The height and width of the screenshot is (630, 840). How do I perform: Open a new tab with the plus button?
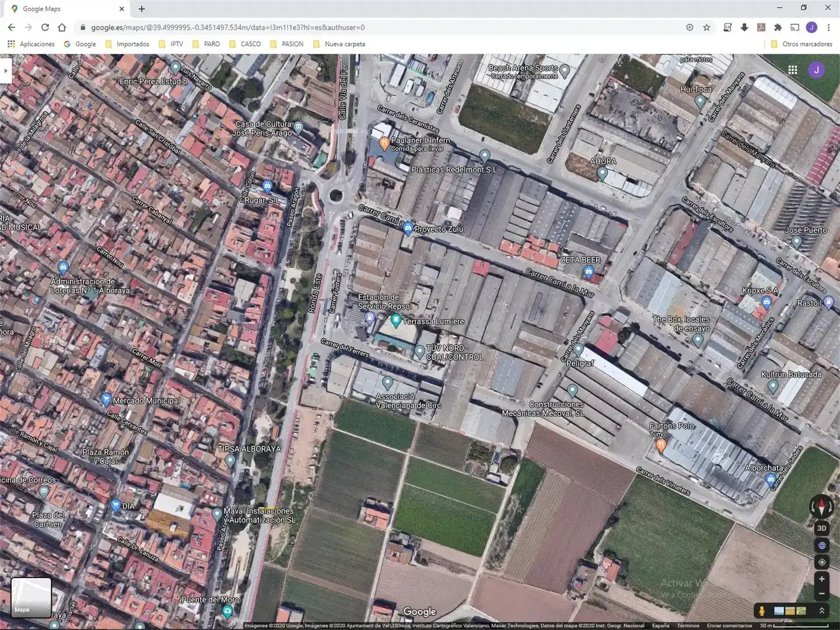(142, 9)
